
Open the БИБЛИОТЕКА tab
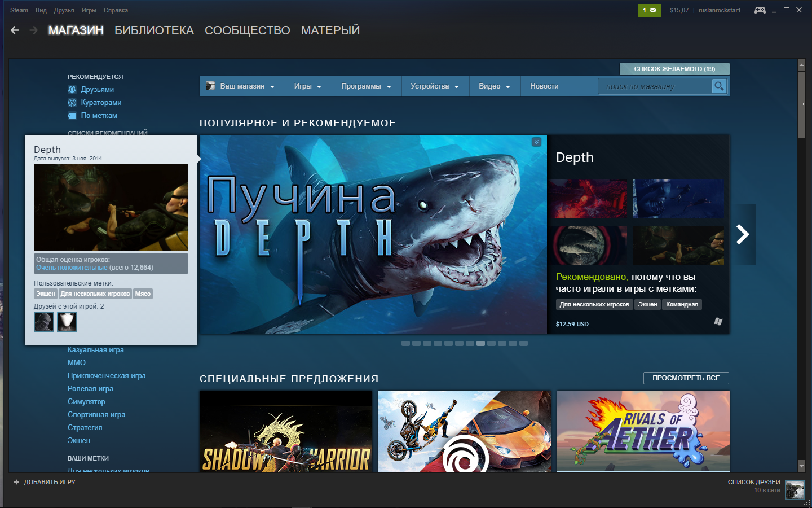point(154,30)
